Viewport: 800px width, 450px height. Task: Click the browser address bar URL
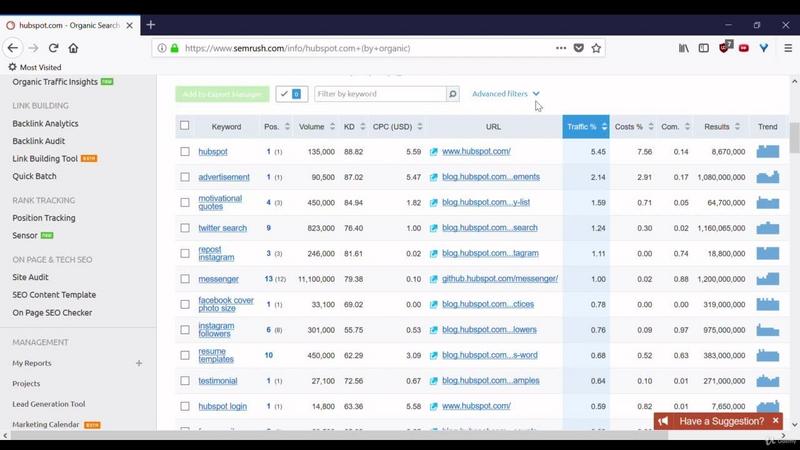click(297, 48)
